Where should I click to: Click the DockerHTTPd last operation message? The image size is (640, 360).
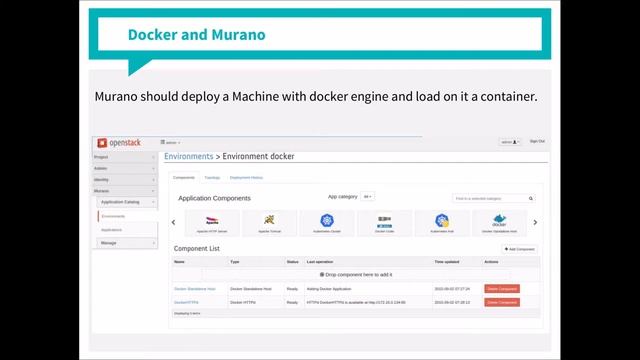(x=356, y=302)
